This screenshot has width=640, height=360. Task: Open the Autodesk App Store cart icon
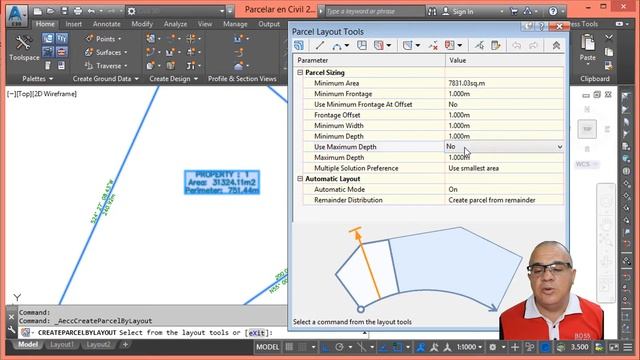[x=514, y=11]
